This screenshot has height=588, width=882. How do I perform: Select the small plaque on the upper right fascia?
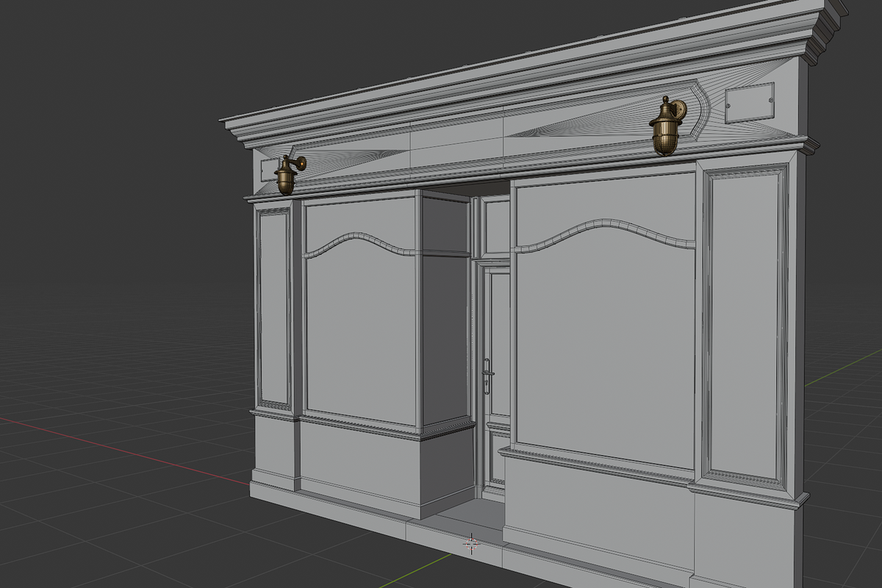coord(750,103)
